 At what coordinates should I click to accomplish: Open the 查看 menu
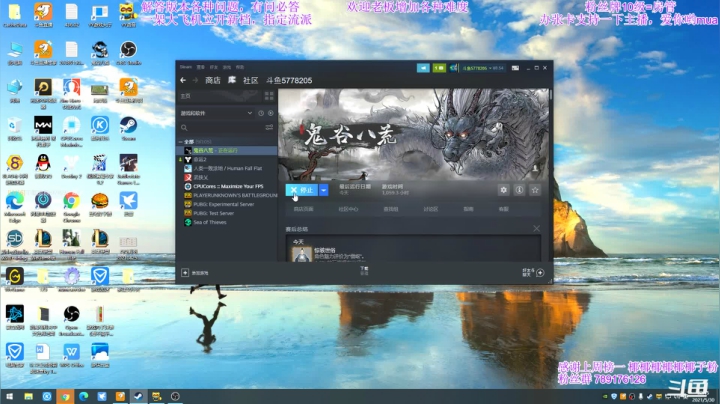[201, 67]
